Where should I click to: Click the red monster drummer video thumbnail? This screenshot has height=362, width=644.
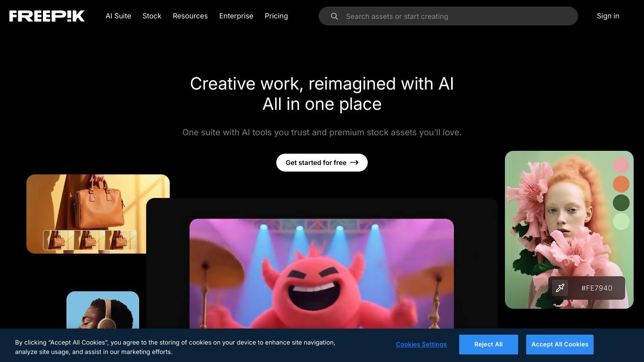pyautogui.click(x=322, y=273)
